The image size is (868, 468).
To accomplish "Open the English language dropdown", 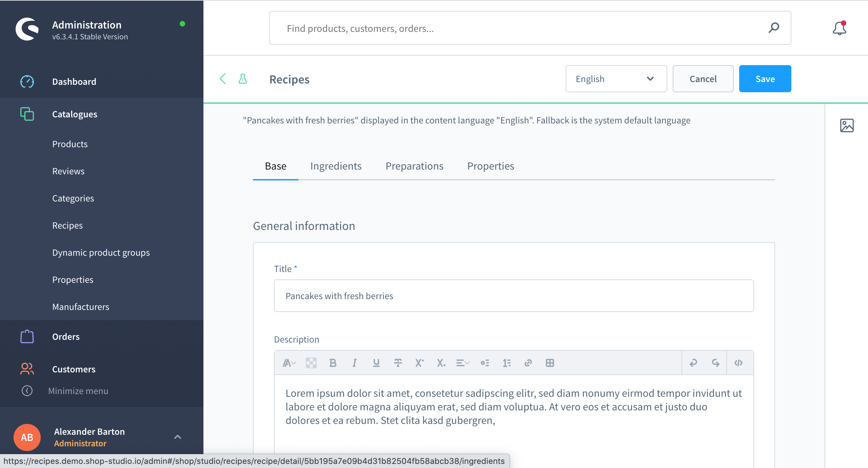I will [616, 79].
